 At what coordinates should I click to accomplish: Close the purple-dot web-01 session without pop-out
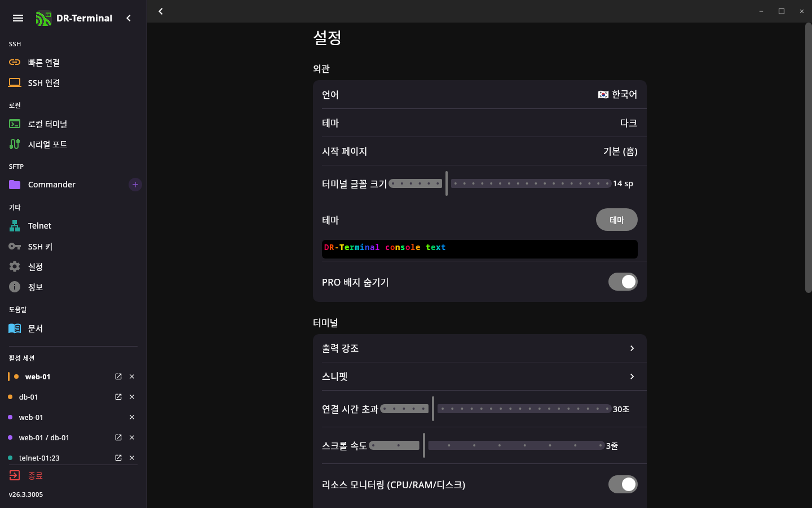[132, 417]
